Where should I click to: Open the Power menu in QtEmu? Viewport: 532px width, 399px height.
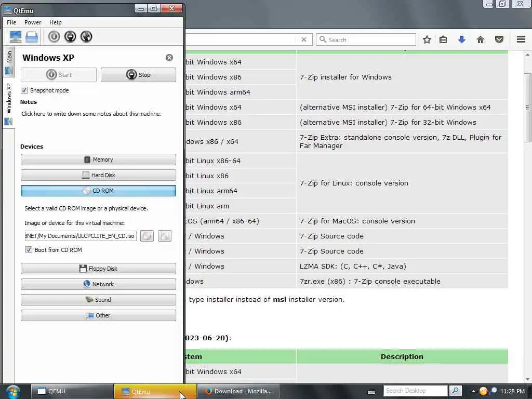tap(33, 22)
